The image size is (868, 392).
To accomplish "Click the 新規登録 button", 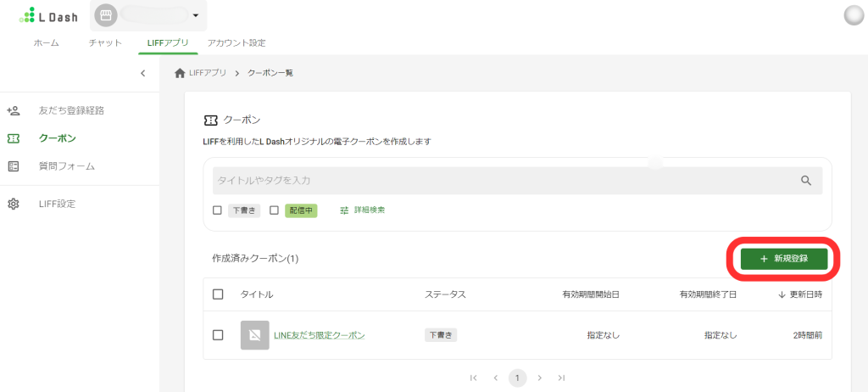I will pos(784,259).
